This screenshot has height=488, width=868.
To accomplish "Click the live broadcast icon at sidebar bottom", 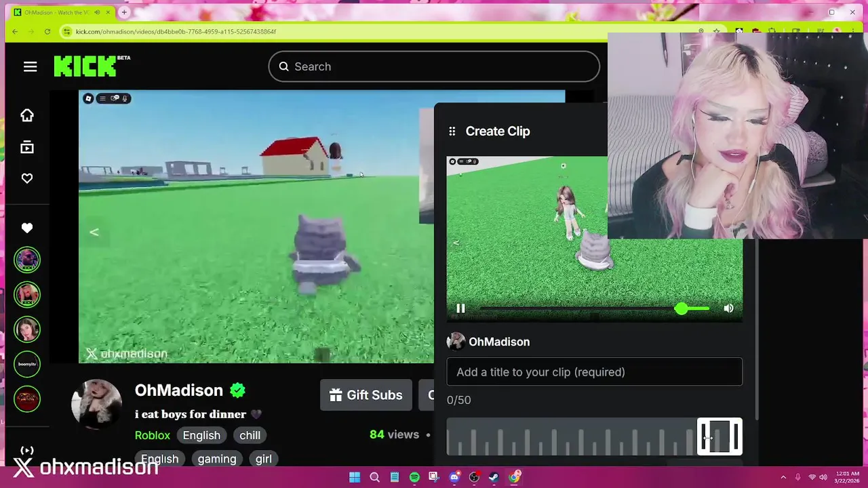I will pyautogui.click(x=27, y=451).
